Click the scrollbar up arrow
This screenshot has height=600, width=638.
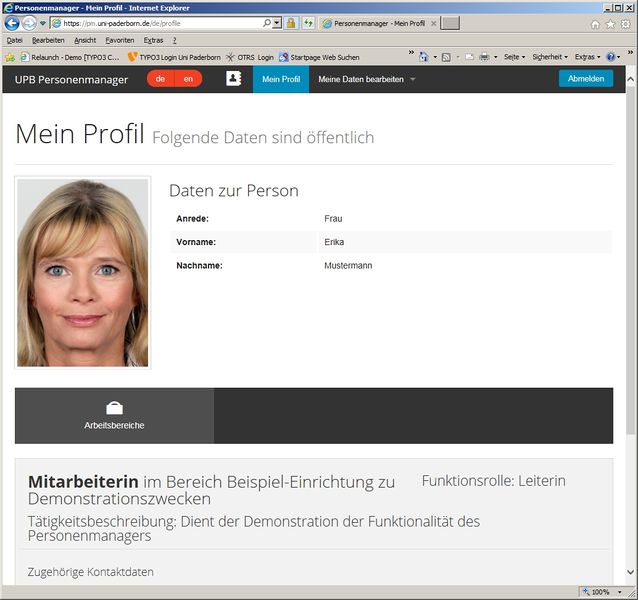(x=631, y=79)
